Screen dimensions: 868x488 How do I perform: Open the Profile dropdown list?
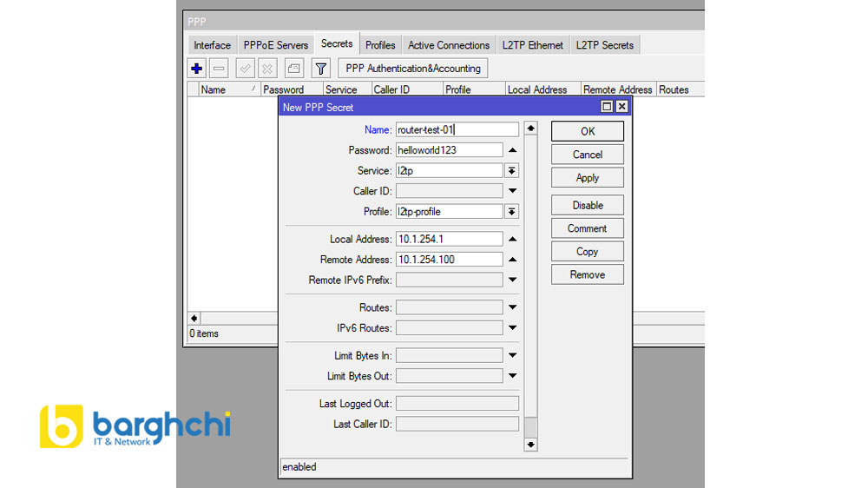512,212
